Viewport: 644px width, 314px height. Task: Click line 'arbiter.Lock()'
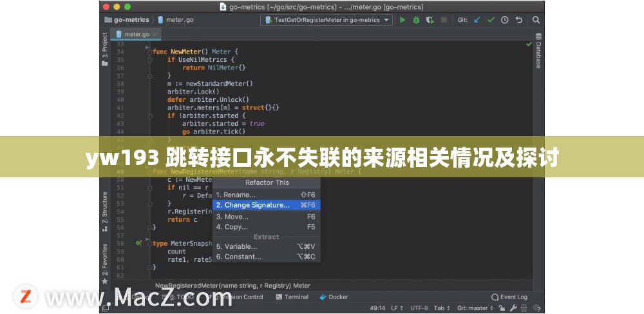click(x=193, y=92)
